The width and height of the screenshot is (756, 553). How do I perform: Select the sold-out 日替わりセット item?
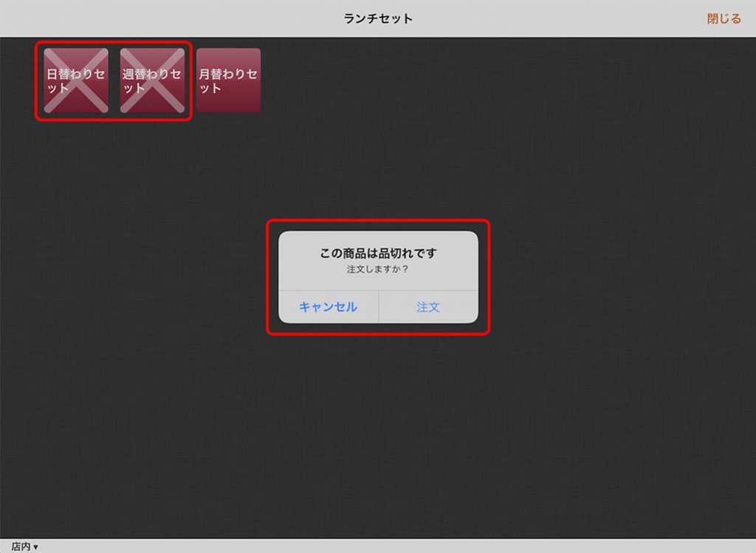[x=76, y=80]
